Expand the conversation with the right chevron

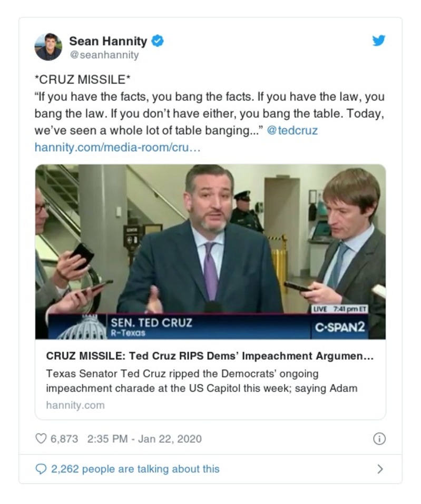(x=380, y=469)
